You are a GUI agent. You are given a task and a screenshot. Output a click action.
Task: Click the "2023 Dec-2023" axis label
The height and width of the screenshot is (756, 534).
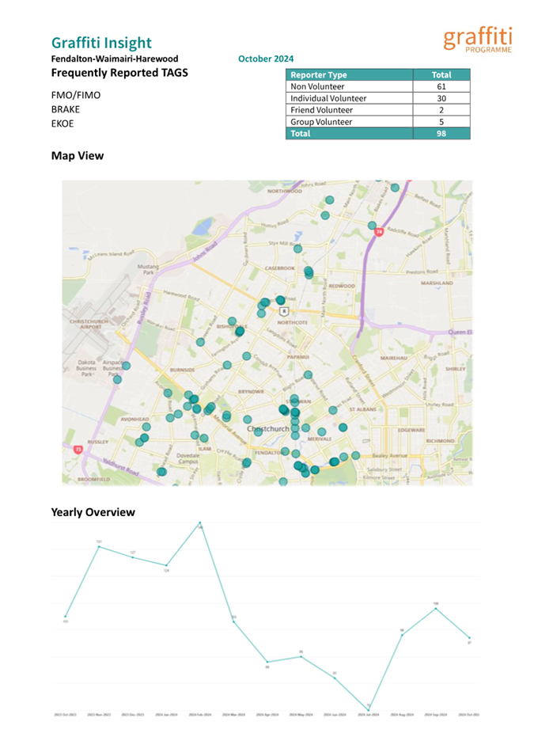click(133, 715)
